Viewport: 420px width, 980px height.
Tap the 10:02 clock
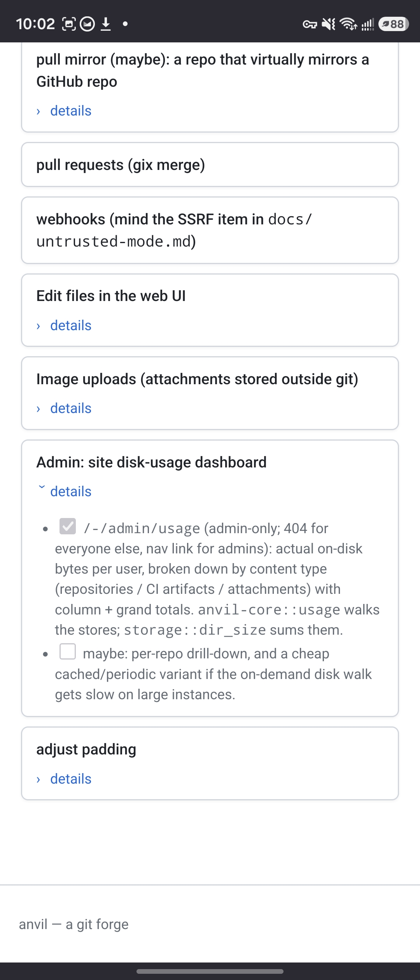click(x=35, y=24)
